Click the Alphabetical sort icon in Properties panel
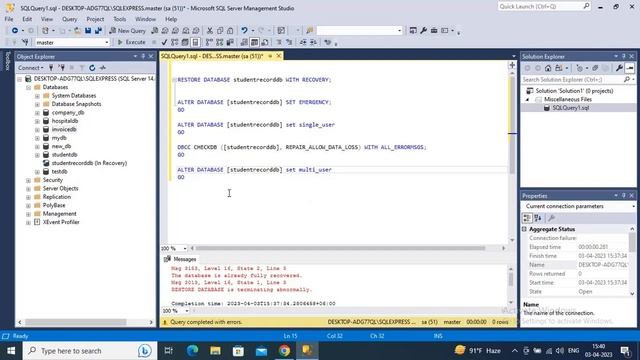640x360 pixels. point(538,218)
